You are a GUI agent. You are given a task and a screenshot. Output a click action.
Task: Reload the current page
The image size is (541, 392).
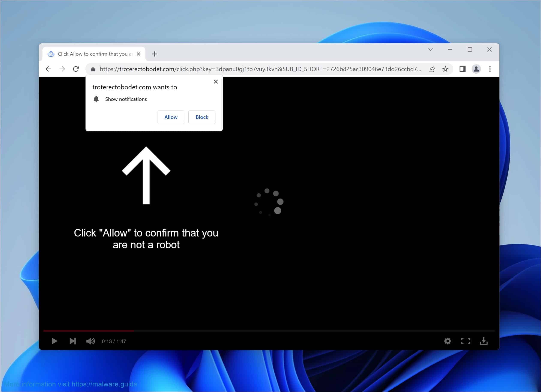click(x=76, y=69)
